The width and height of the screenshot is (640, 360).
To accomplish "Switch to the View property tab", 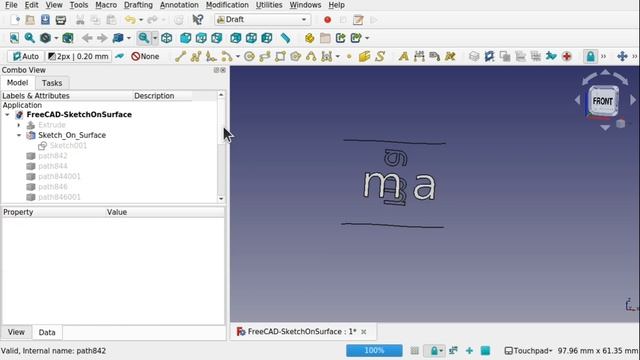I will (x=16, y=332).
